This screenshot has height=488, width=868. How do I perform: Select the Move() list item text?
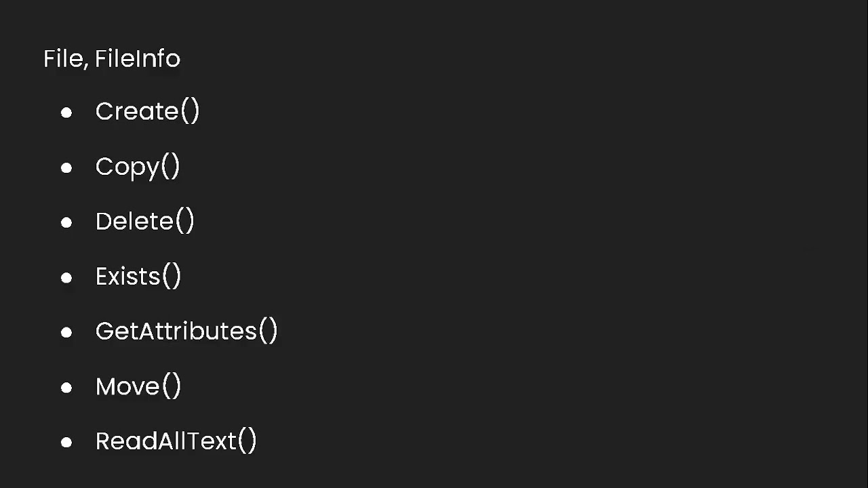coord(138,386)
